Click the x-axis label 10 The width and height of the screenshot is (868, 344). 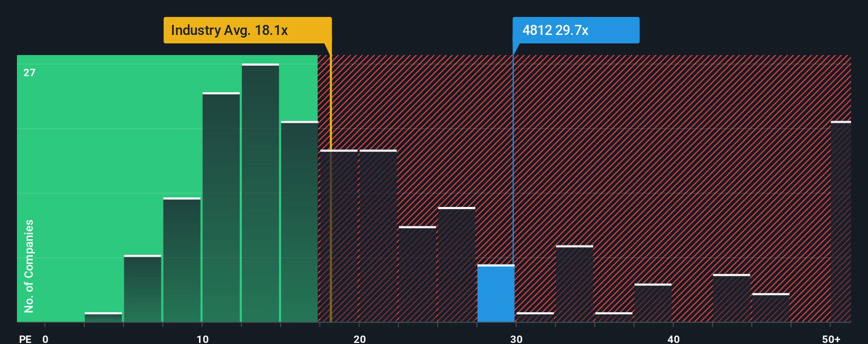pyautogui.click(x=202, y=339)
